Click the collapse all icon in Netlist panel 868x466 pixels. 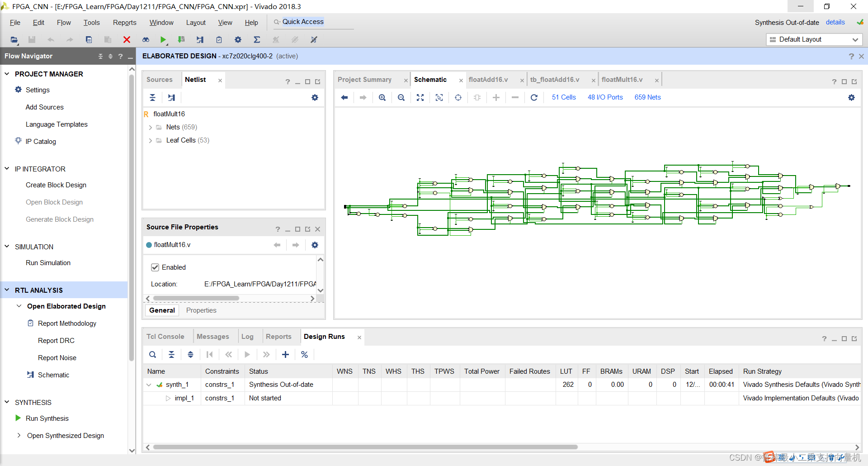tap(152, 97)
